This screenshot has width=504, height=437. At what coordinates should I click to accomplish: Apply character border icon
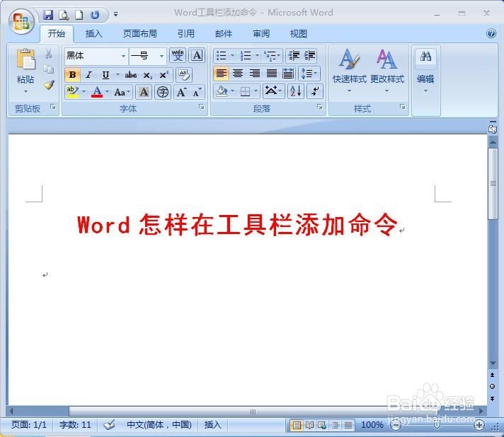[197, 56]
